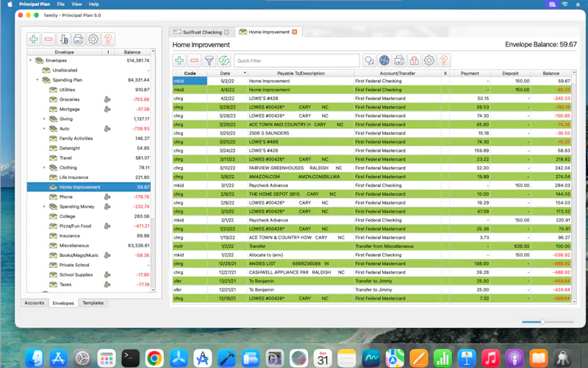Image resolution: width=588 pixels, height=368 pixels.
Task: Click the Pizza/Fun Food row flag icon
Action: click(107, 226)
